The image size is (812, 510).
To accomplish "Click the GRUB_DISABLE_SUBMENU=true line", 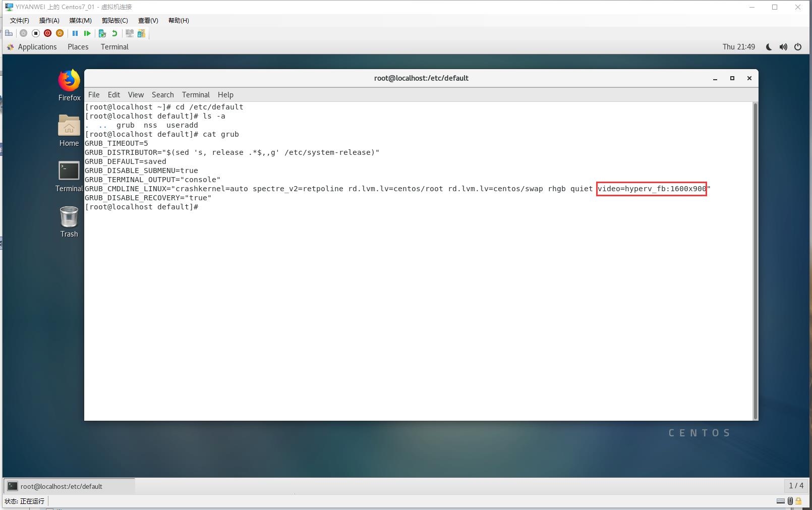I will [x=141, y=171].
